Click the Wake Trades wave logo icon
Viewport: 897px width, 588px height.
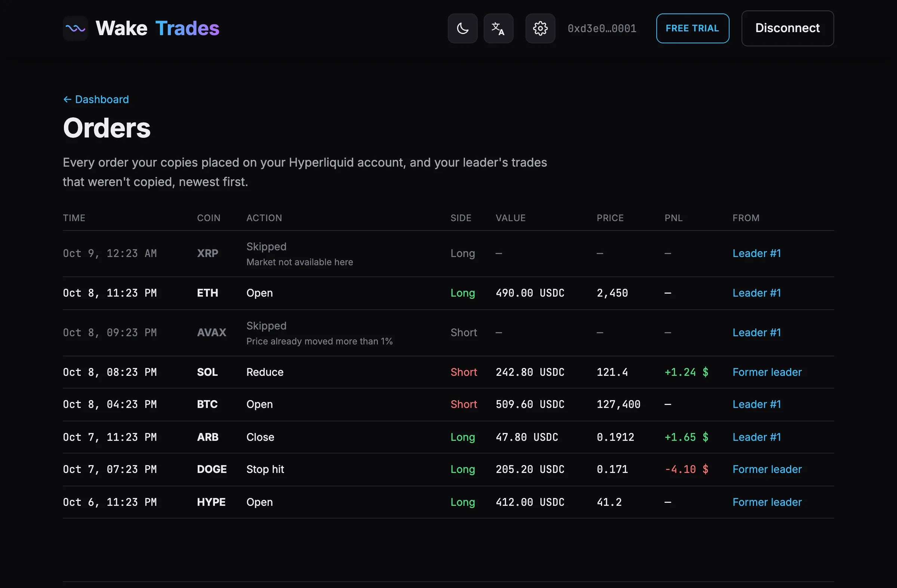click(x=75, y=28)
